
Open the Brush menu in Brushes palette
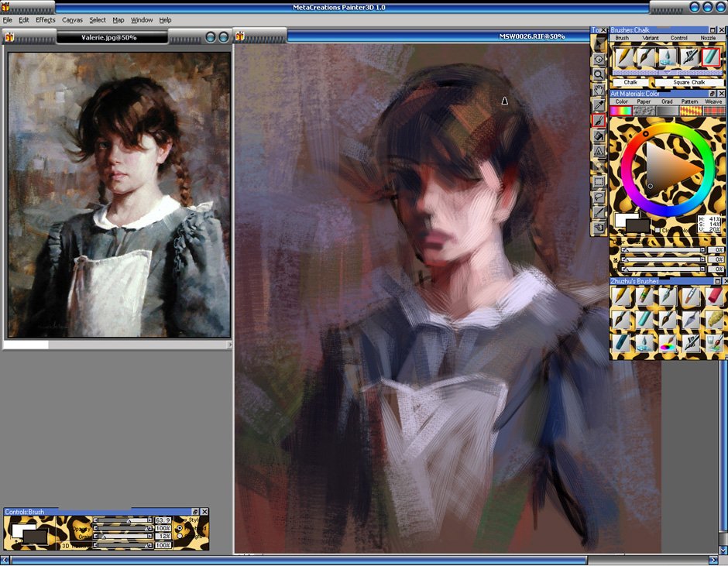622,38
